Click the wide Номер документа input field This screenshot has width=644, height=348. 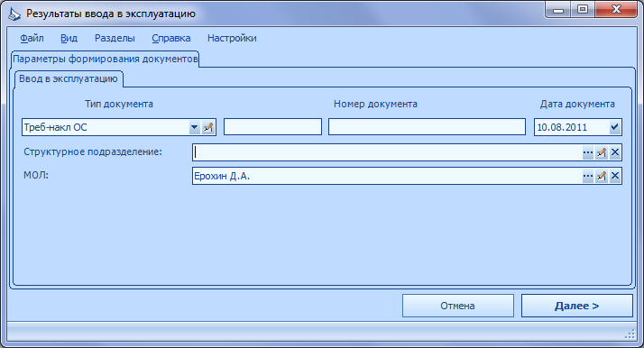pos(427,127)
